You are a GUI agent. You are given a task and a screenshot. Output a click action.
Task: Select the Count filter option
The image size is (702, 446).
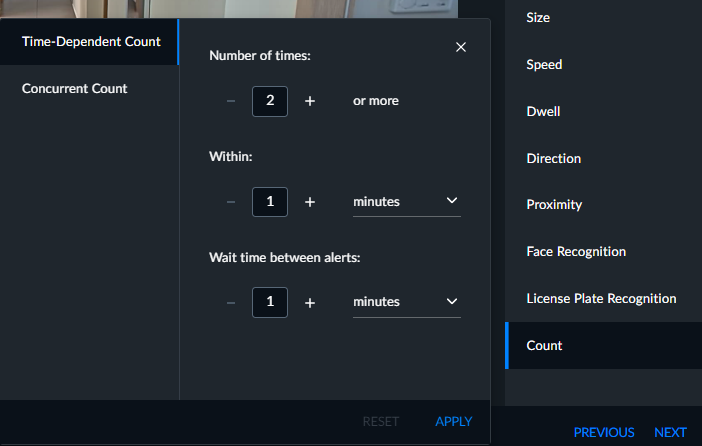click(604, 345)
